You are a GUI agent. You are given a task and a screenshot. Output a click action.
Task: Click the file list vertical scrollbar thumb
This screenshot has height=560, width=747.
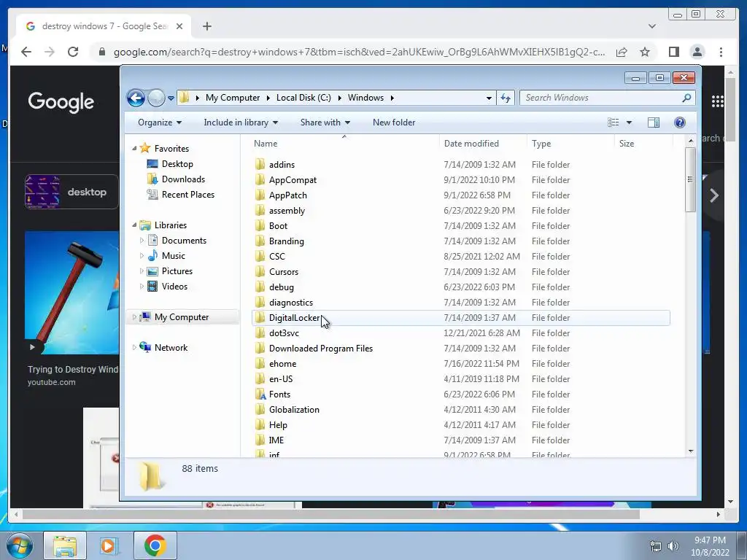(x=690, y=179)
